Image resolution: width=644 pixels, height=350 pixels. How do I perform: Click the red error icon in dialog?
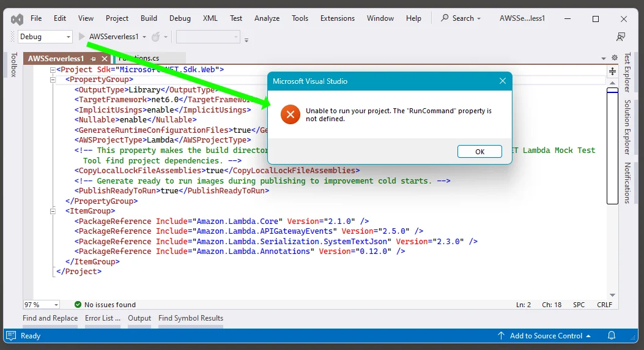click(x=291, y=114)
